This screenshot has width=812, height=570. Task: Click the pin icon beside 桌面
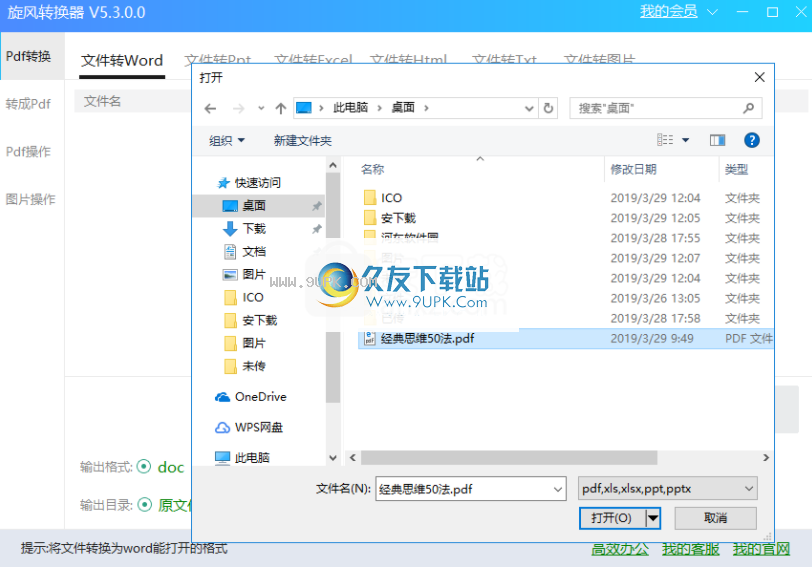pos(316,206)
